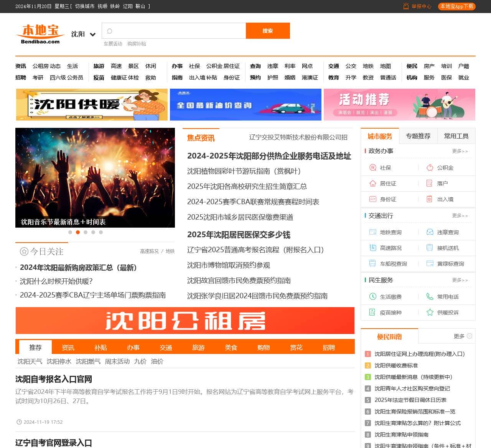The image size is (491, 448).
Task: Click the 社保 icon in 政务办事
Action: tap(372, 168)
